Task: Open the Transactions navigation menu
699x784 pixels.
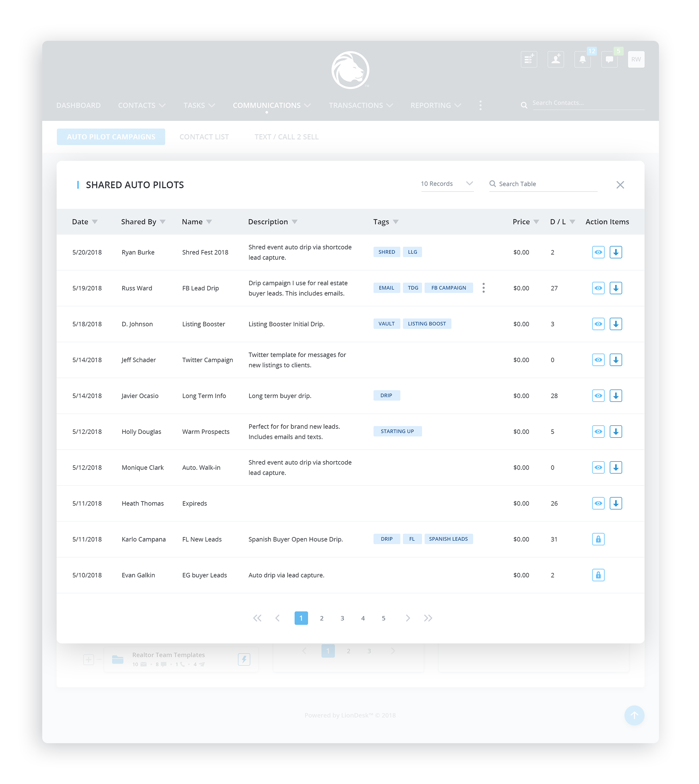Action: pos(360,105)
